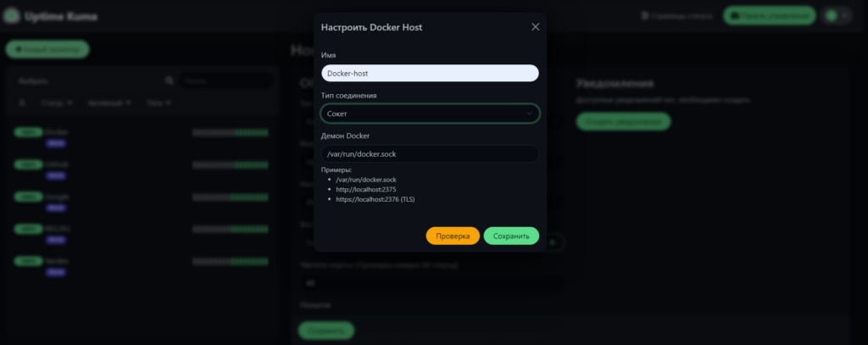Click the Uptime Kuma logo icon
Image resolution: width=868 pixels, height=345 pixels.
click(11, 16)
